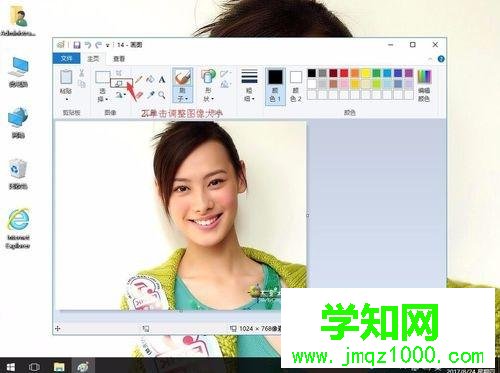The image size is (500, 373).
Task: Switch to the 查看 view tab
Action: pos(119,59)
